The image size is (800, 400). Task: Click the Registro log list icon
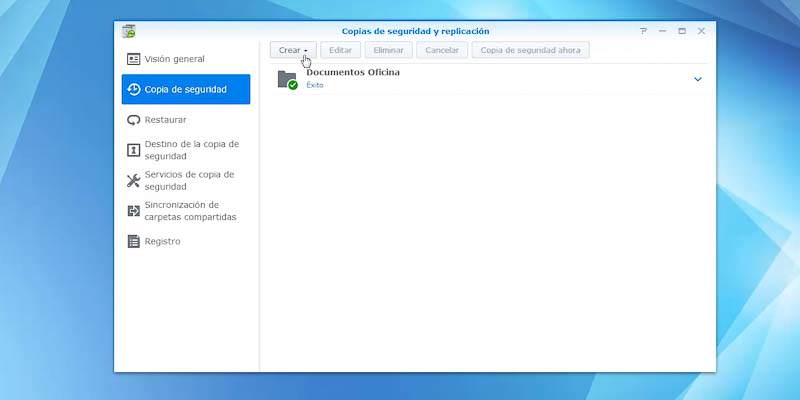(x=133, y=241)
